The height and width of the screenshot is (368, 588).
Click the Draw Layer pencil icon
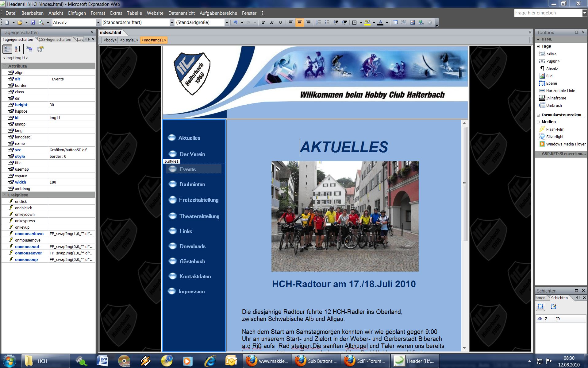pyautogui.click(x=553, y=306)
